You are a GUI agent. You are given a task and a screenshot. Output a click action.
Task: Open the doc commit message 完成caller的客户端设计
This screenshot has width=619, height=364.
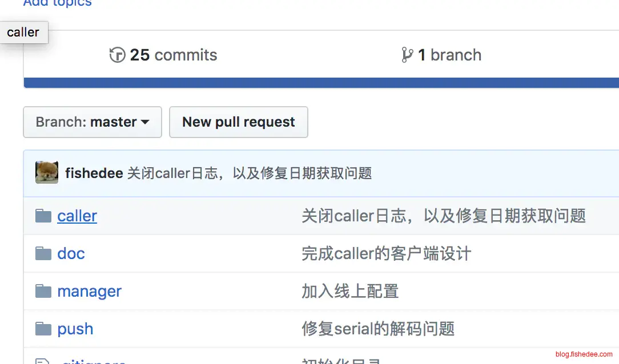387,253
